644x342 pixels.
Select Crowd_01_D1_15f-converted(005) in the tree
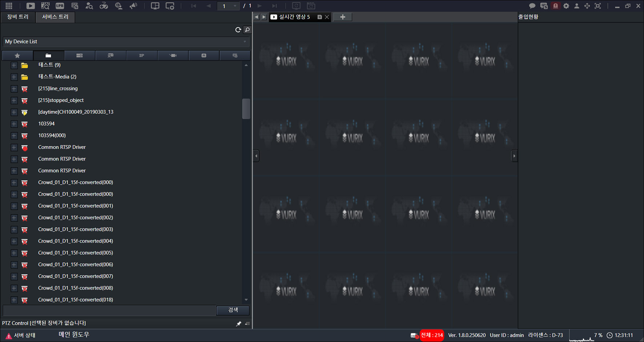tap(76, 253)
